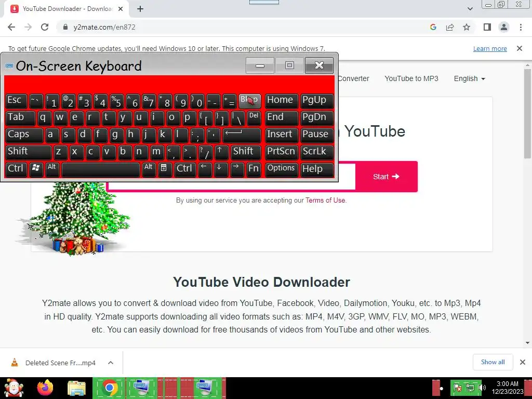The width and height of the screenshot is (532, 399).
Task: Click the Chrome taskbar icon
Action: click(109, 388)
